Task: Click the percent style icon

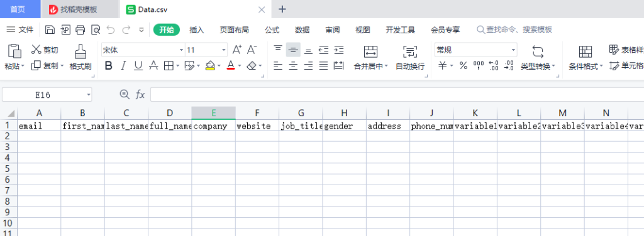Action: click(x=464, y=65)
